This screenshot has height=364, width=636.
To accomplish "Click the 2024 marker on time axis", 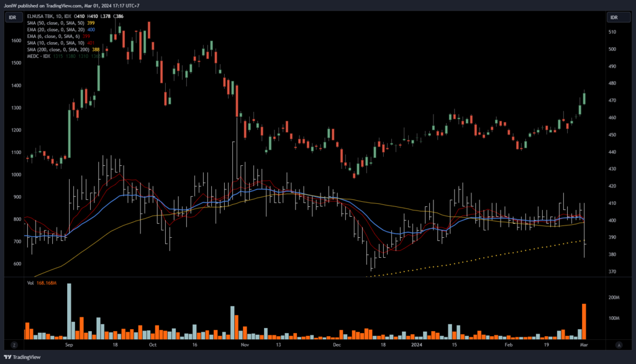I will pyautogui.click(x=417, y=344).
